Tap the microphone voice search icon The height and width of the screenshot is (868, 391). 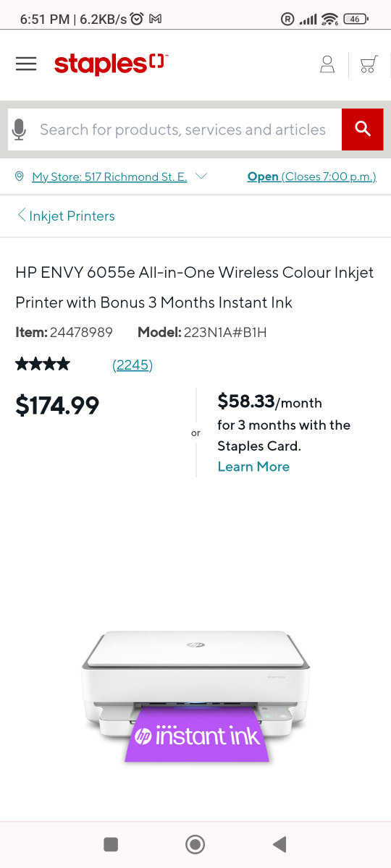click(x=20, y=130)
